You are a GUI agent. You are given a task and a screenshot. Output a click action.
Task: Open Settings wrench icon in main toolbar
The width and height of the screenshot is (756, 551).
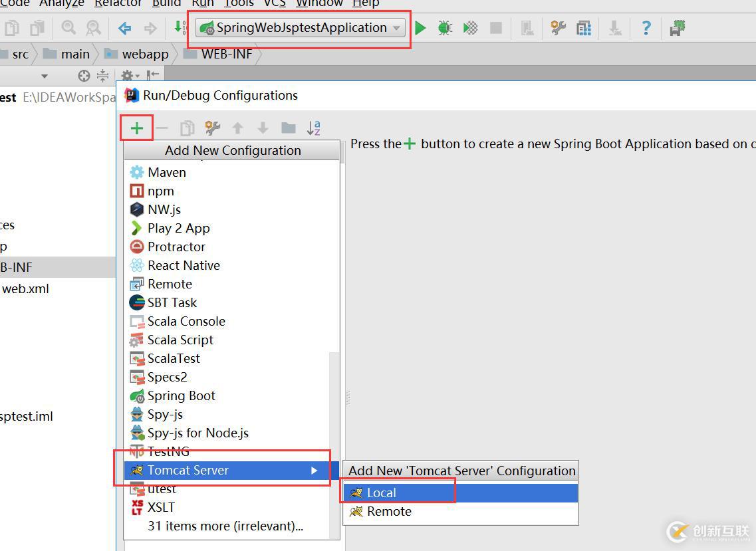coord(559,28)
